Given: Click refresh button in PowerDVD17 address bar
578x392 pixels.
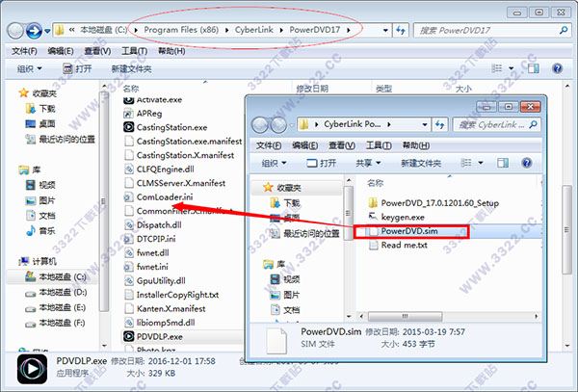Looking at the screenshot, I should tap(401, 30).
